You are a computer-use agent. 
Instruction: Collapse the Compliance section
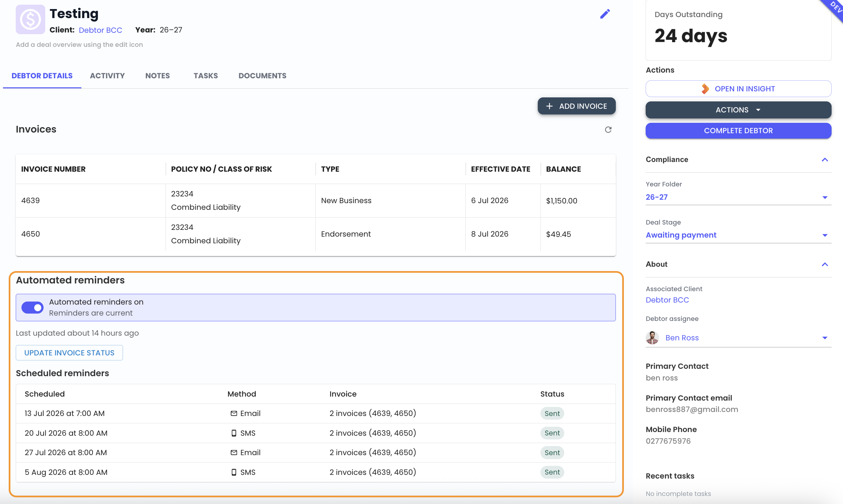pyautogui.click(x=825, y=160)
